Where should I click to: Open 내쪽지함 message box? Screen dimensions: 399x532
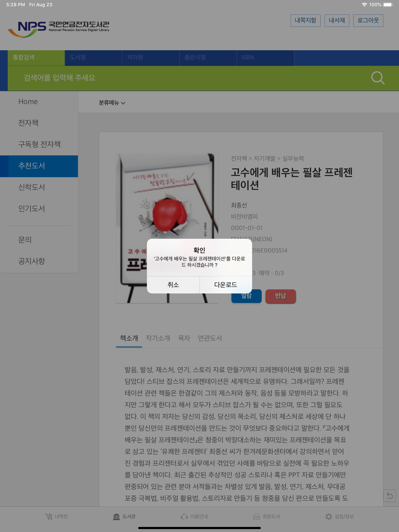click(305, 20)
